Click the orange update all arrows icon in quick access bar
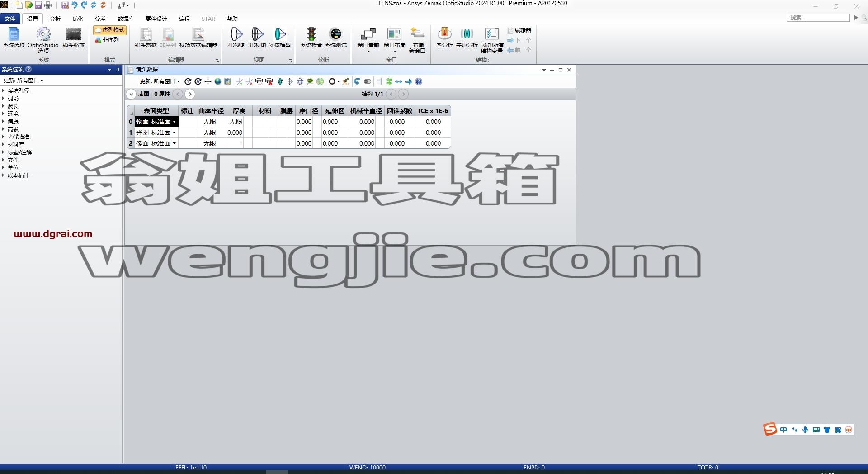This screenshot has height=474, width=868. click(103, 5)
